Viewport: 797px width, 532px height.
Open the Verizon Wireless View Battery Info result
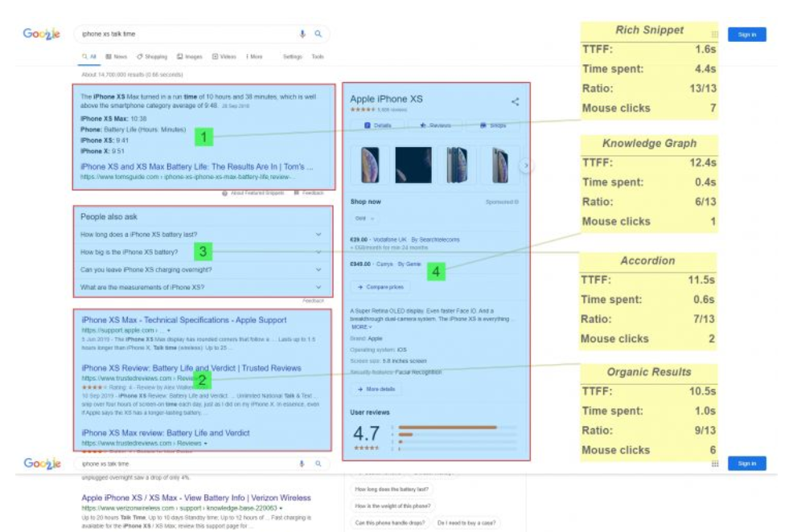coord(196,498)
